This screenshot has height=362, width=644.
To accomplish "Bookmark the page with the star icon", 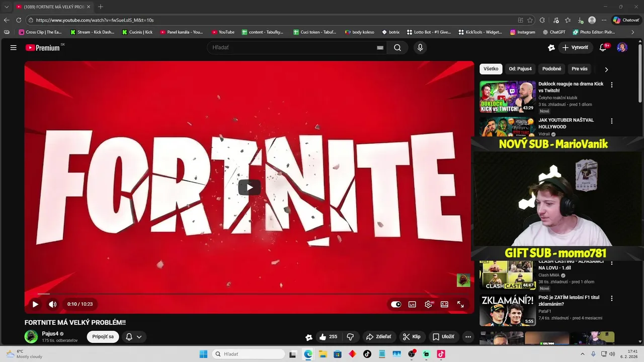I will pyautogui.click(x=530, y=20).
